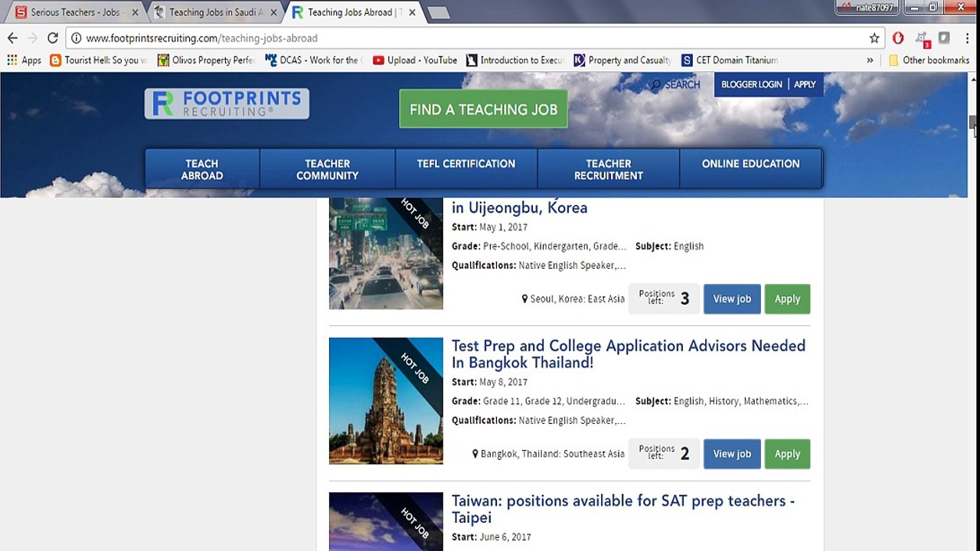The width and height of the screenshot is (980, 551).
Task: Click the Taiwan job thumbnail
Action: coord(386,522)
